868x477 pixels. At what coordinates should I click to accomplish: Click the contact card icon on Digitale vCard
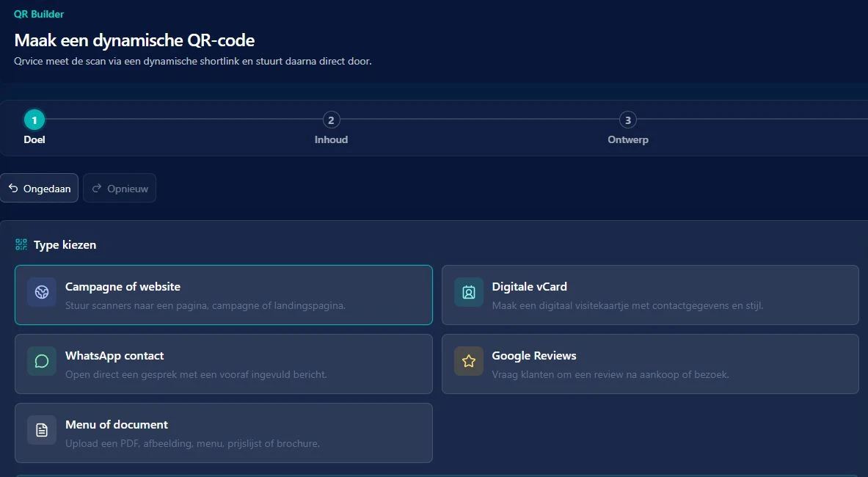[469, 292]
